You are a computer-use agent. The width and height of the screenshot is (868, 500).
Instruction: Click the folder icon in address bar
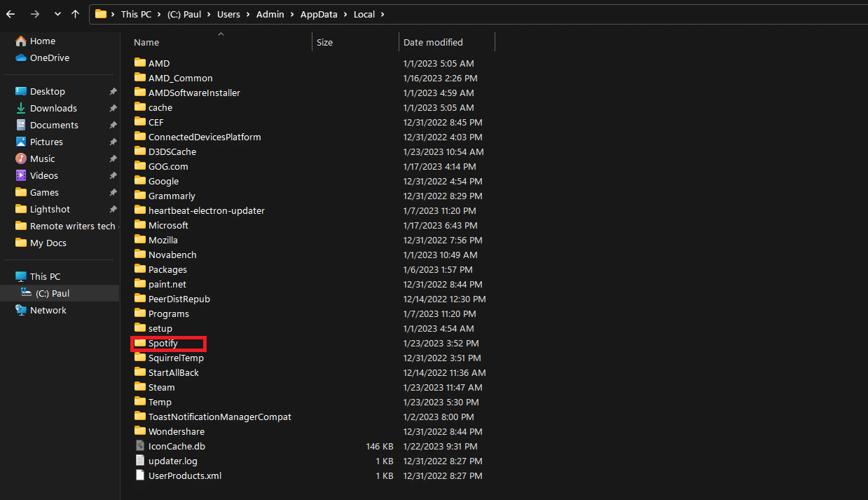pos(101,14)
